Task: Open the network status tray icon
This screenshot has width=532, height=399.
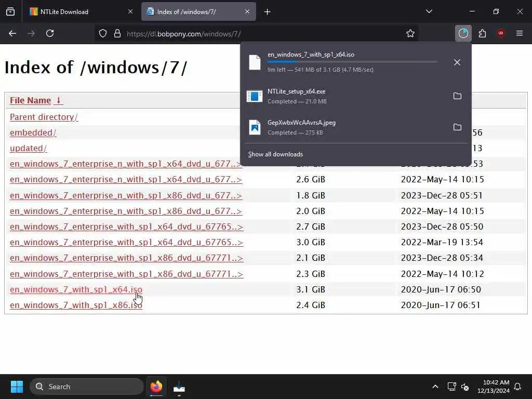Action: click(451, 387)
